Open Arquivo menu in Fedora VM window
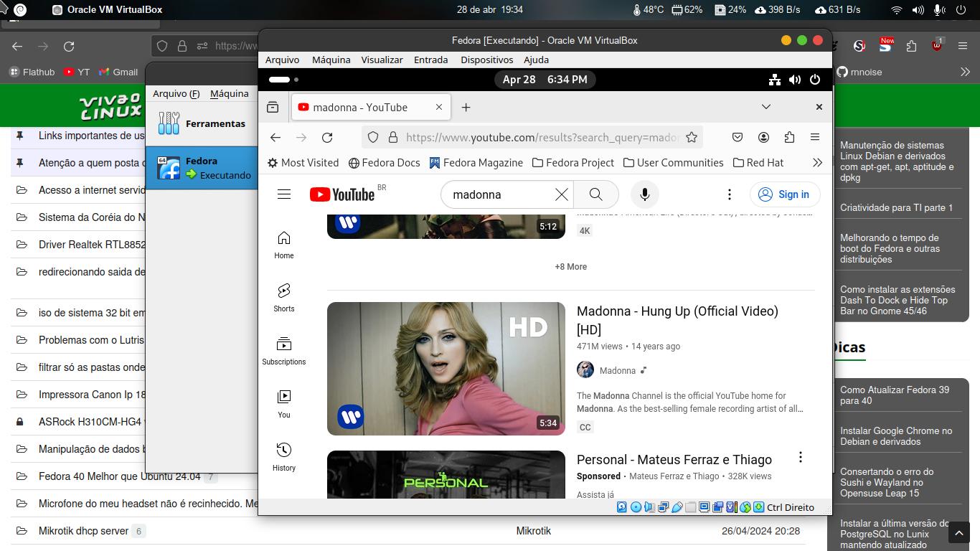The width and height of the screenshot is (980, 551). point(283,60)
